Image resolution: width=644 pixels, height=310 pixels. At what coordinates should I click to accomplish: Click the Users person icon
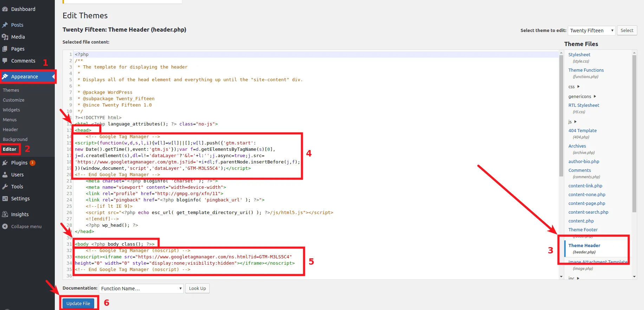5,175
